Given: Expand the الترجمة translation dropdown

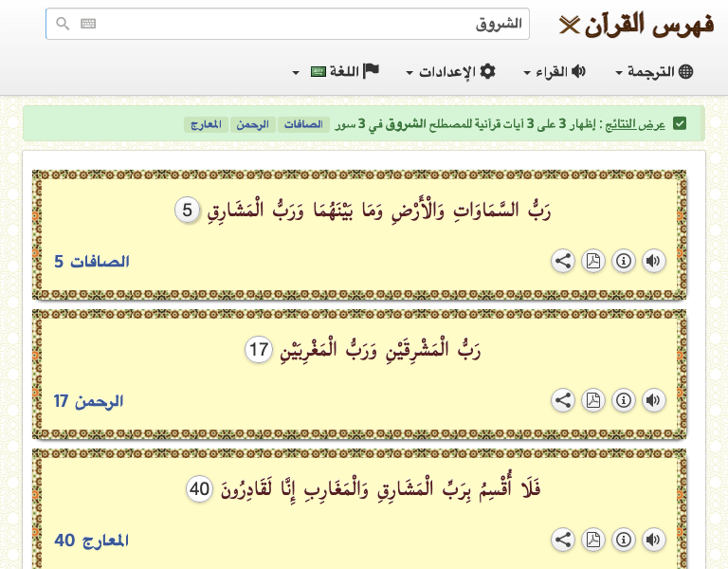Looking at the screenshot, I should pos(654,72).
